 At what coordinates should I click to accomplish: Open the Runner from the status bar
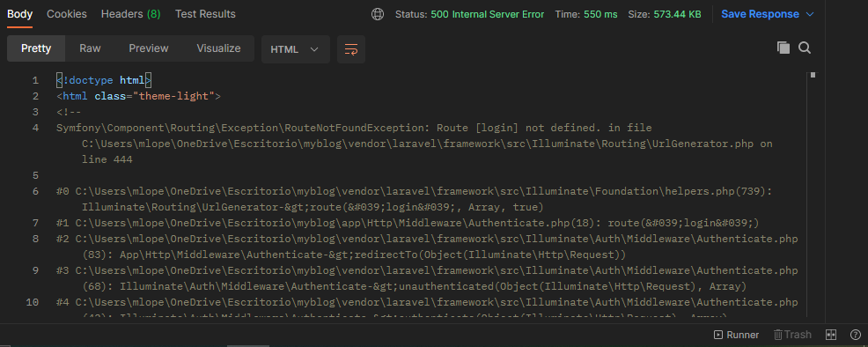pyautogui.click(x=736, y=335)
